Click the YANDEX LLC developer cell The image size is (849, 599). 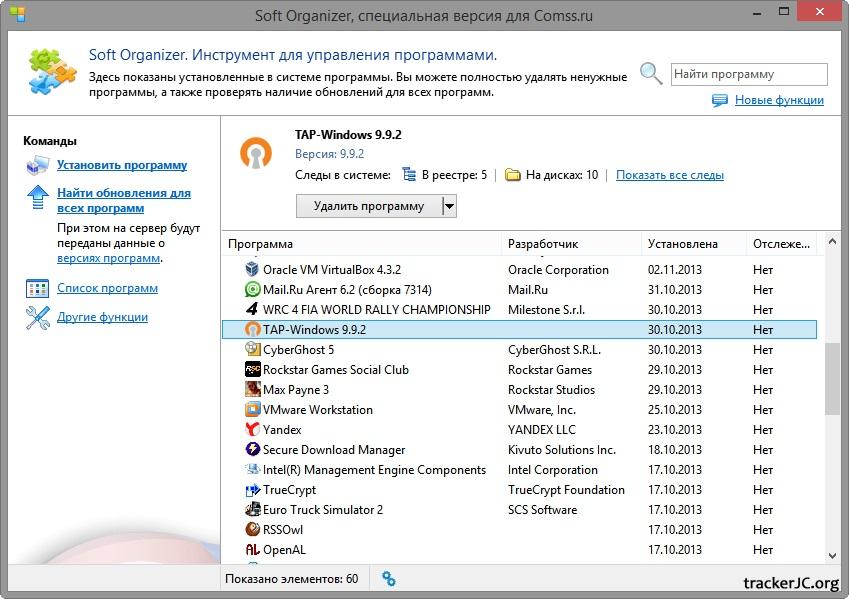[541, 430]
